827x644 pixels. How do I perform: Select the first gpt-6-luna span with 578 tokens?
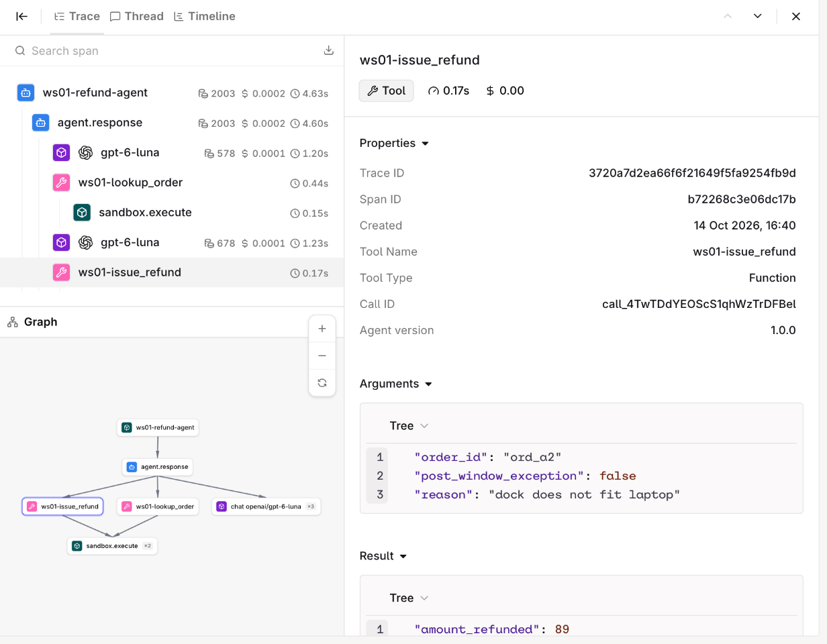(x=172, y=153)
